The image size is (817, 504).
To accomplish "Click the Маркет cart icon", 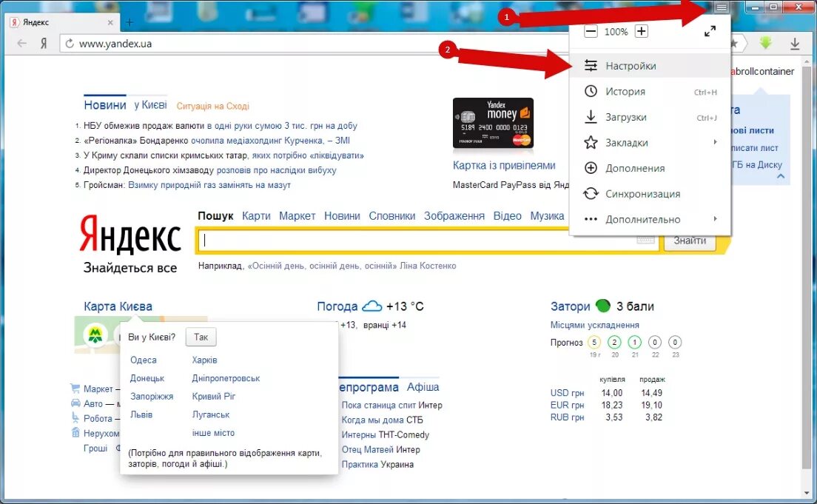I will click(75, 389).
